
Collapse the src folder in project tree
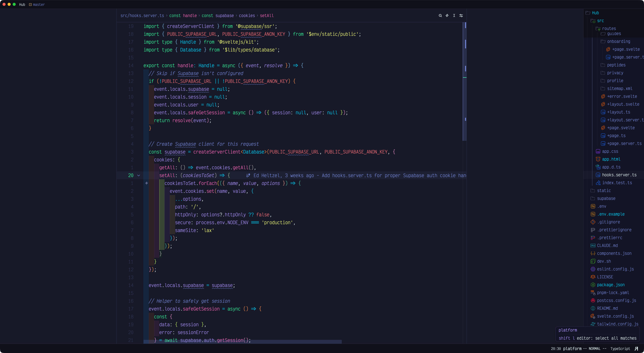597,21
